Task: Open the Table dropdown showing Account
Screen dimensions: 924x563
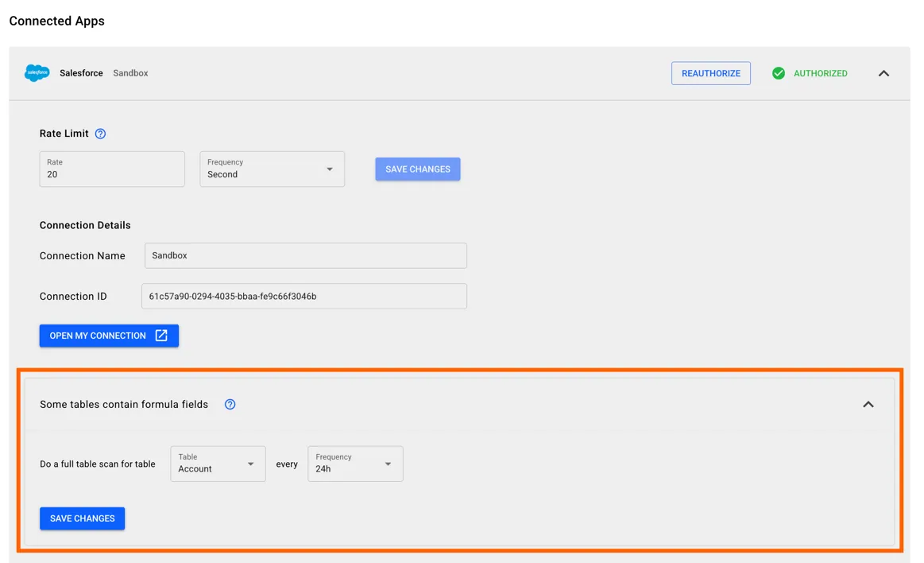Action: (x=218, y=464)
